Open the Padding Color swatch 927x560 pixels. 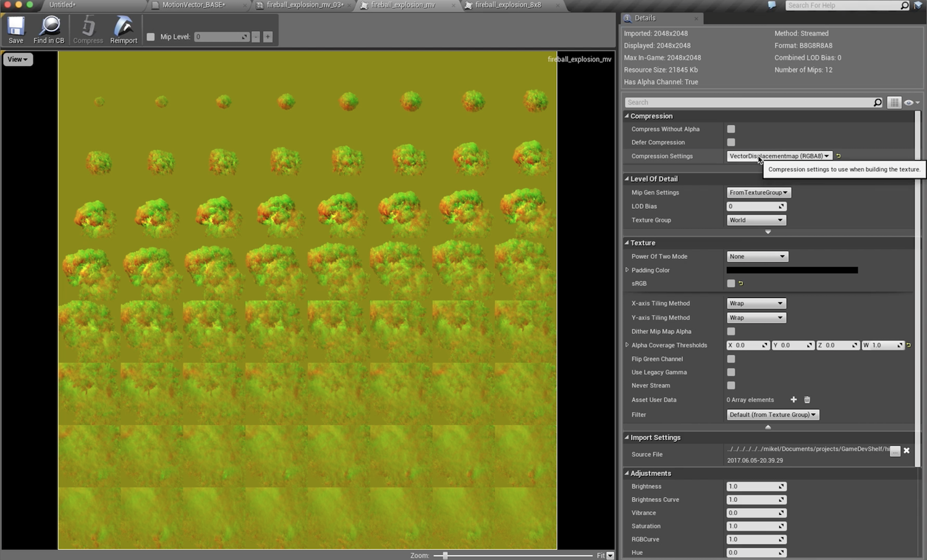(791, 270)
